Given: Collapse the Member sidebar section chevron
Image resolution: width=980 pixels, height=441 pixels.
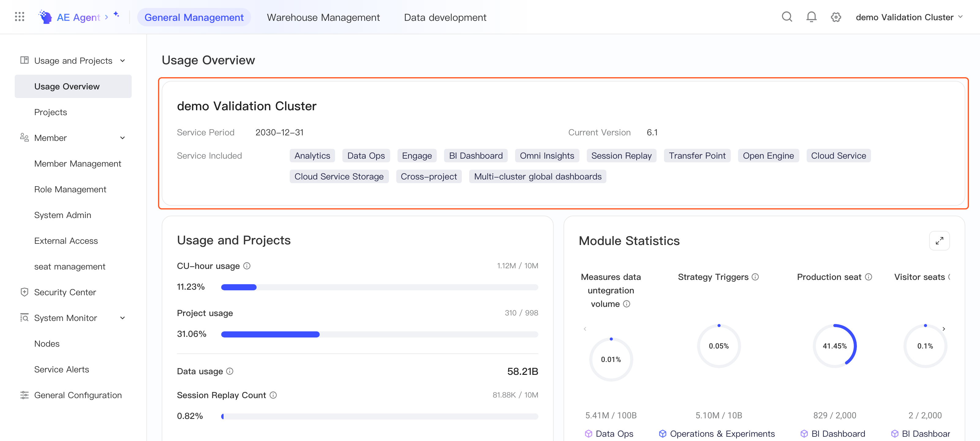Looking at the screenshot, I should pyautogui.click(x=123, y=138).
